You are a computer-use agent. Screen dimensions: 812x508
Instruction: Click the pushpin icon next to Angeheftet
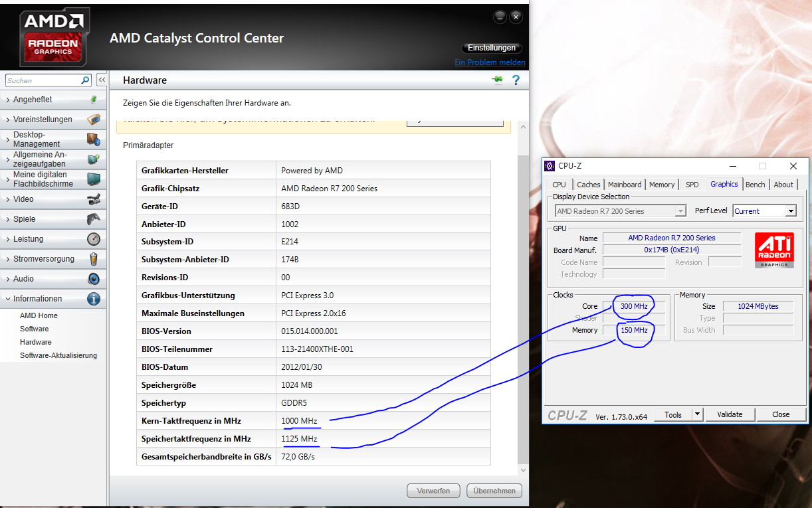(94, 100)
